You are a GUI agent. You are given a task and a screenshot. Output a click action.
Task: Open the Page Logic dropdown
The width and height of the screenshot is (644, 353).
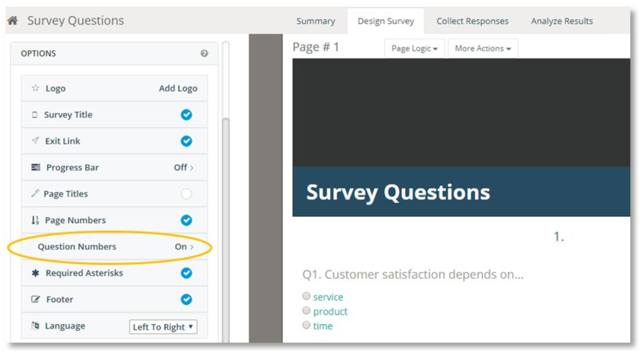414,48
